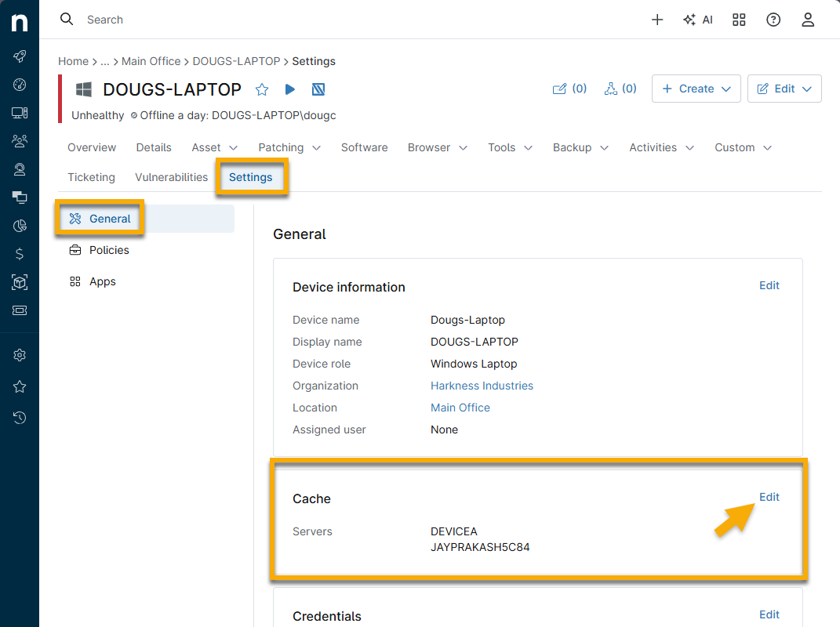Click the favorite star next to DOUGS-LAPTOP
Image resolution: width=840 pixels, height=627 pixels.
pyautogui.click(x=262, y=89)
